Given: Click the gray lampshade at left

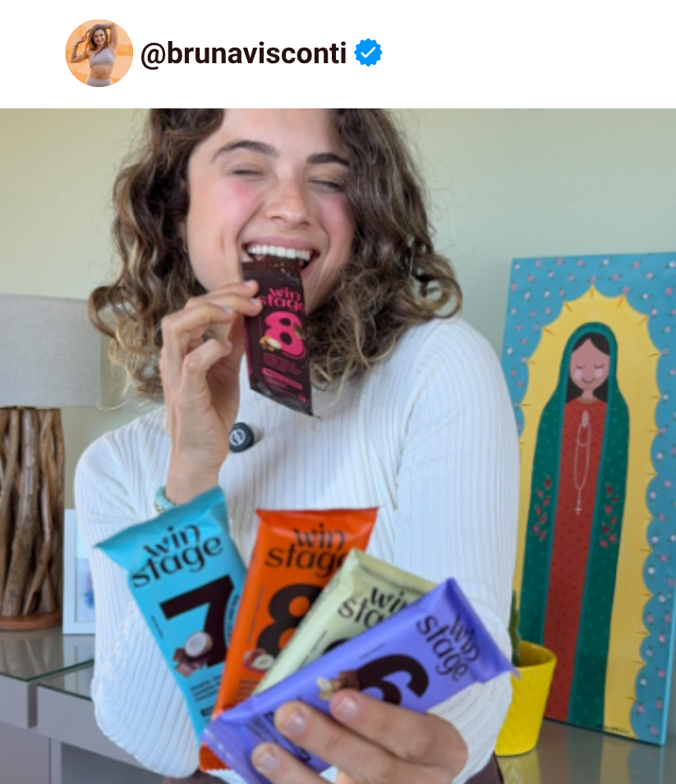Looking at the screenshot, I should pyautogui.click(x=49, y=350).
